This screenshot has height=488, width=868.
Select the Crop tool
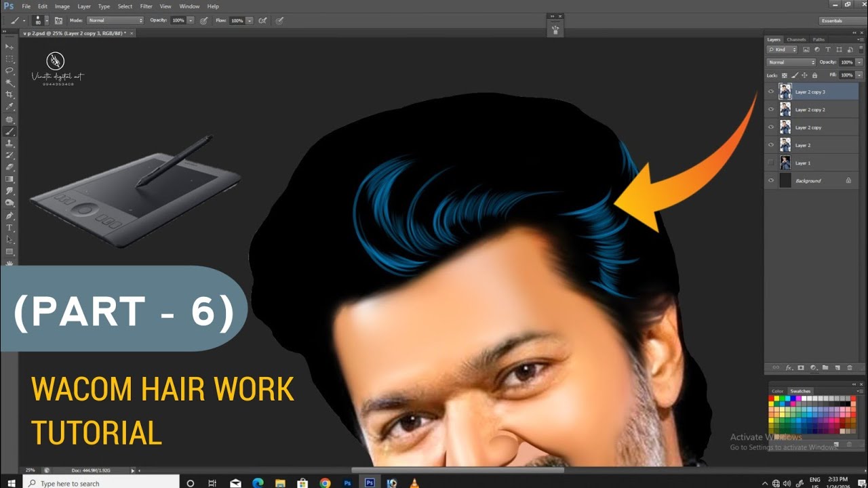pos(9,94)
